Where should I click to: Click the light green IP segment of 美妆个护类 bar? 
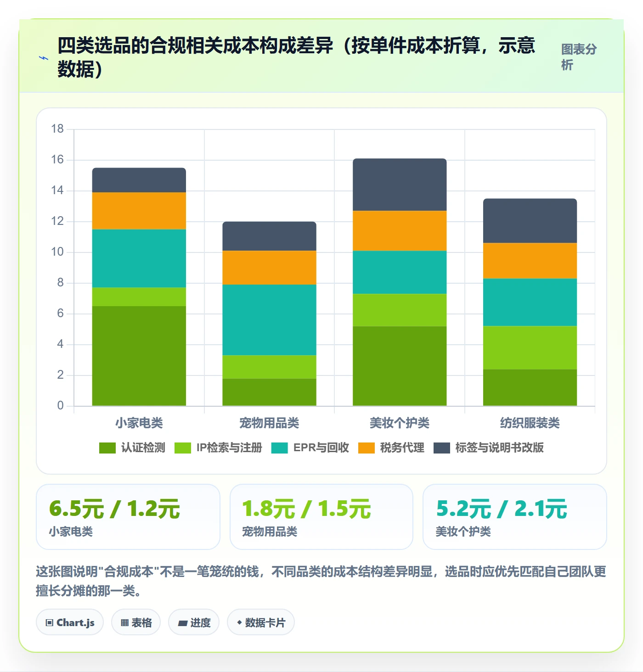pyautogui.click(x=400, y=310)
